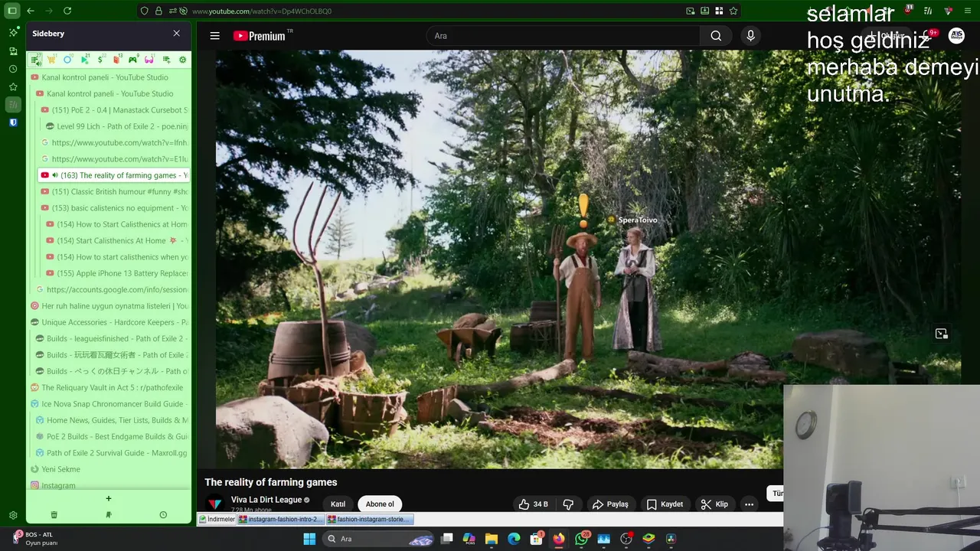
Task: Select Ice Nova Snap Chronomancer Build Guide tab
Action: point(109,404)
